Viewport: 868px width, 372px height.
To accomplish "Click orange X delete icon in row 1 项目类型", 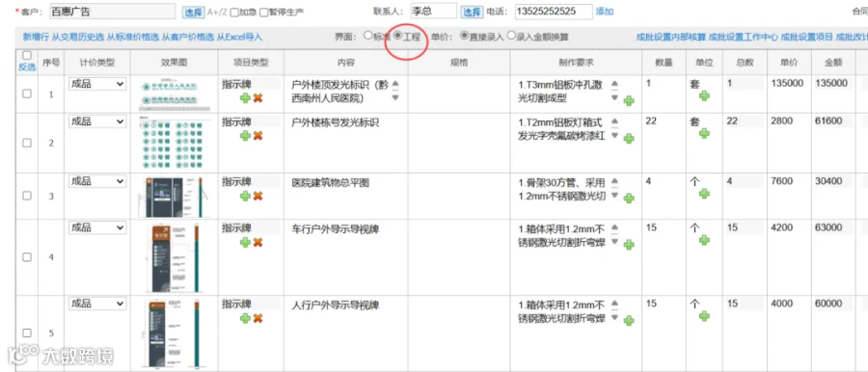I will pyautogui.click(x=258, y=98).
